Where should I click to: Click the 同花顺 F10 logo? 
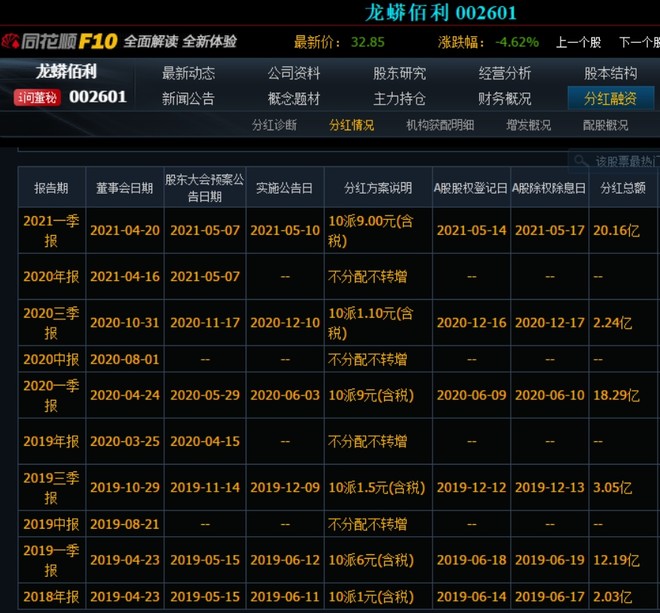tap(59, 41)
